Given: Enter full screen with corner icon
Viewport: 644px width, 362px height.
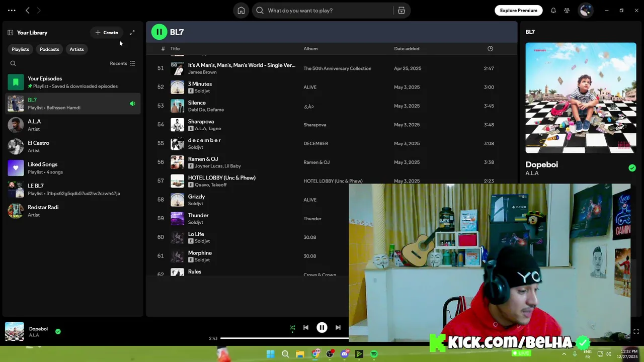Looking at the screenshot, I should coord(636,331).
